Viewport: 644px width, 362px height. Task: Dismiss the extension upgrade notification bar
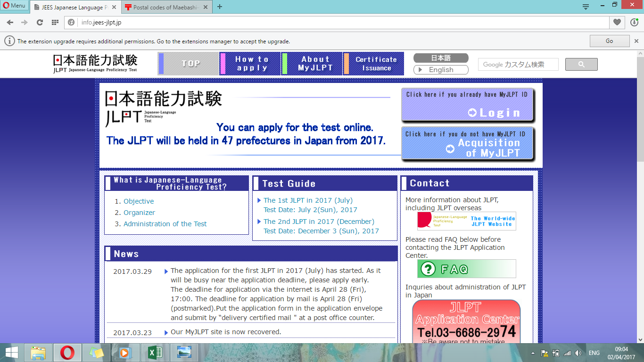636,41
